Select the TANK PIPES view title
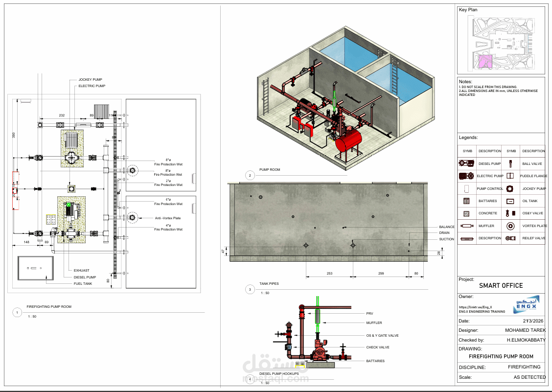552x392 pixels. (269, 283)
